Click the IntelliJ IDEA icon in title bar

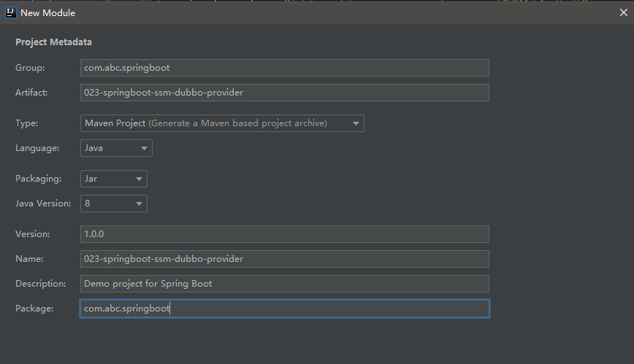coord(11,12)
